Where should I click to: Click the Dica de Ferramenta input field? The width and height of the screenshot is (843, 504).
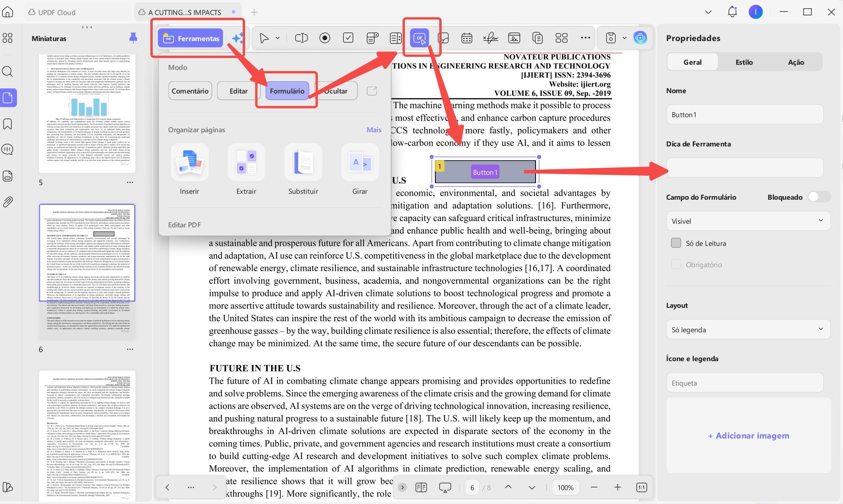745,168
